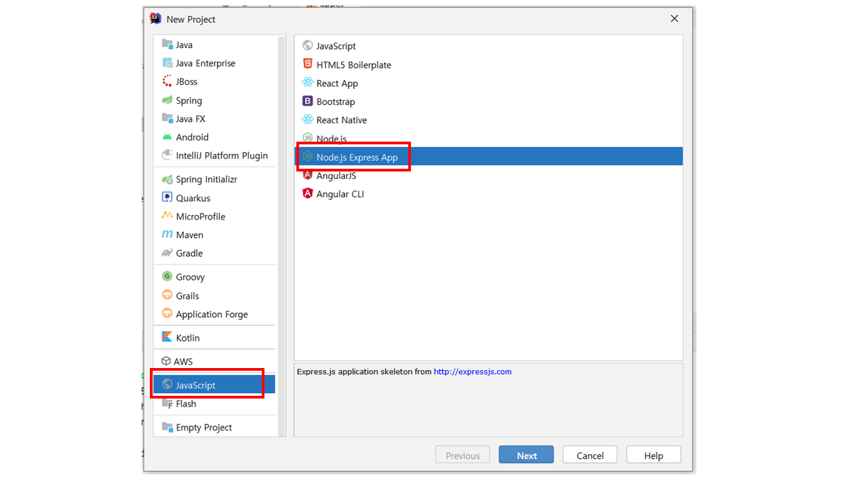
Task: Click the Spring Initializr icon
Action: [x=167, y=180]
